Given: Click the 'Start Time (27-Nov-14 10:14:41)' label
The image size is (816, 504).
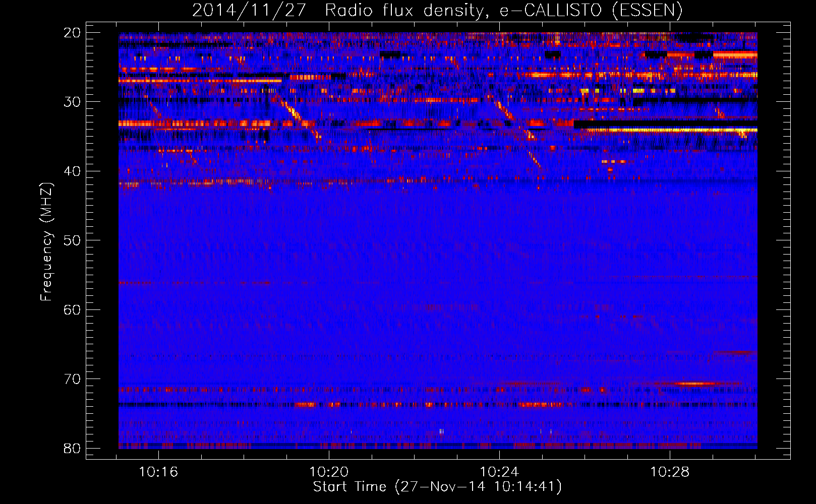Looking at the screenshot, I should tap(437, 487).
